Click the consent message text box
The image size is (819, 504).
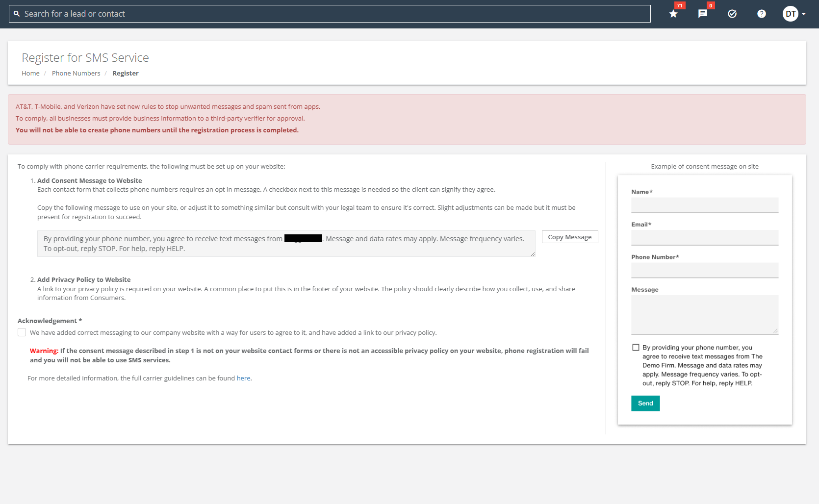coord(286,244)
